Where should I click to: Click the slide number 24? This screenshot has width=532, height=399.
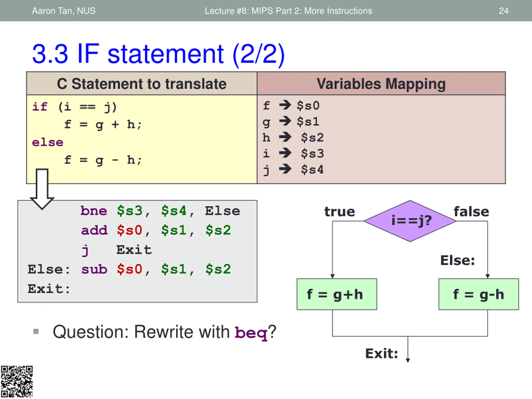(x=504, y=11)
